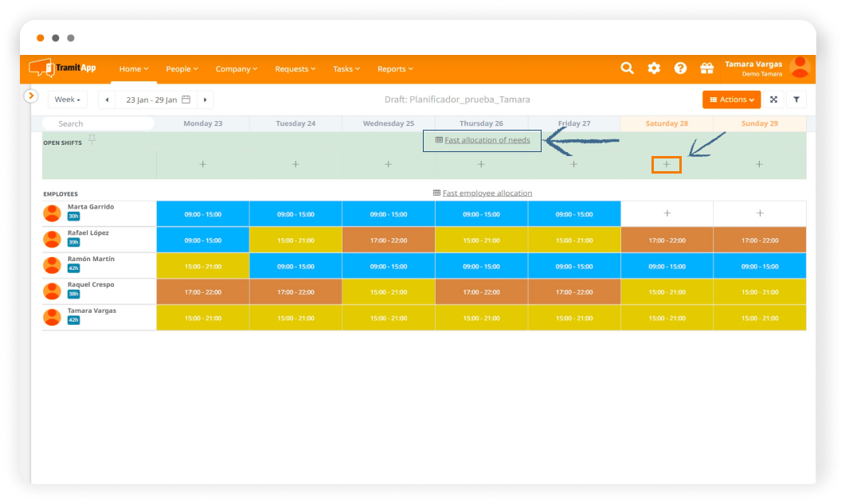Select Rafael López's orange Wednesday 17:00 shift
The image size is (845, 504).
coord(388,240)
